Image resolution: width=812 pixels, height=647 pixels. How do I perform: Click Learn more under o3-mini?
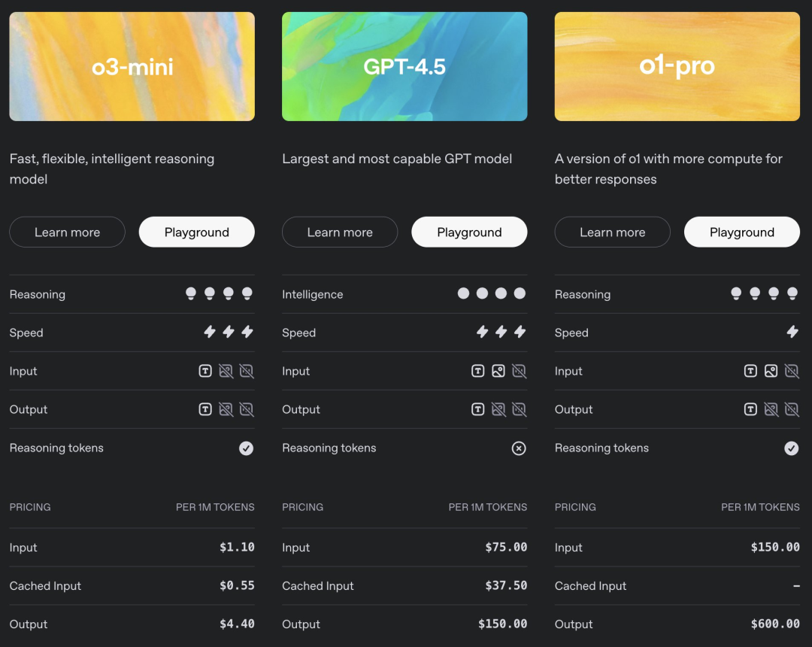pyautogui.click(x=68, y=232)
